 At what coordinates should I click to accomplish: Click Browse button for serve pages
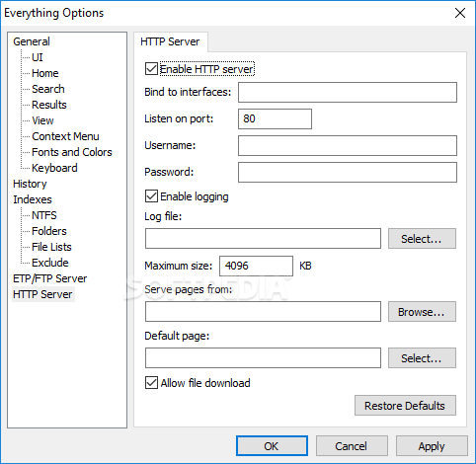coord(422,311)
